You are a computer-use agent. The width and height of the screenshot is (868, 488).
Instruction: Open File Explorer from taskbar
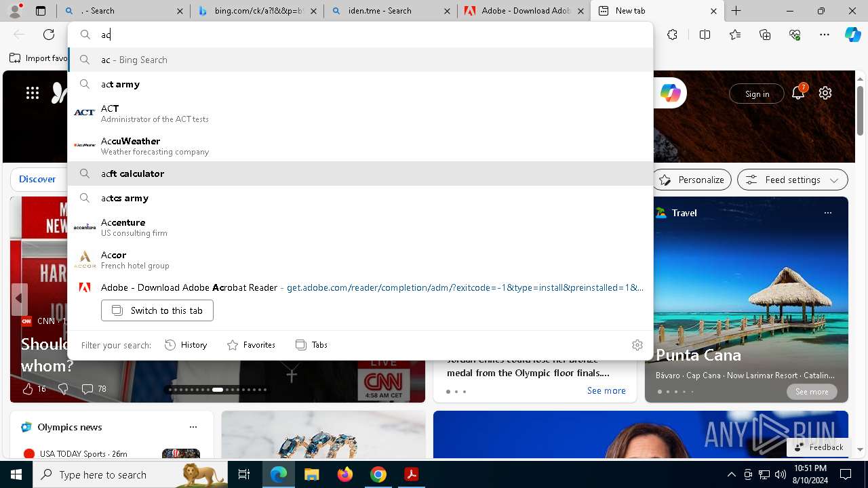point(311,474)
